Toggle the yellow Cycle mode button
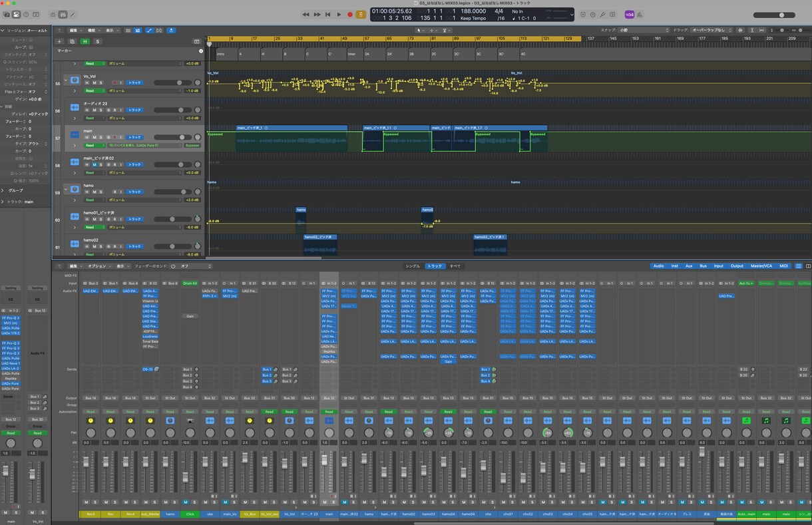 (x=361, y=14)
